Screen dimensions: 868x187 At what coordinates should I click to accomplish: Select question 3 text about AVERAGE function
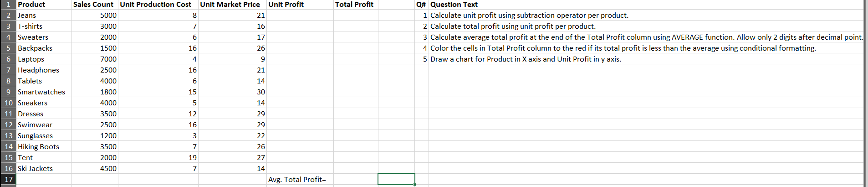pyautogui.click(x=647, y=37)
